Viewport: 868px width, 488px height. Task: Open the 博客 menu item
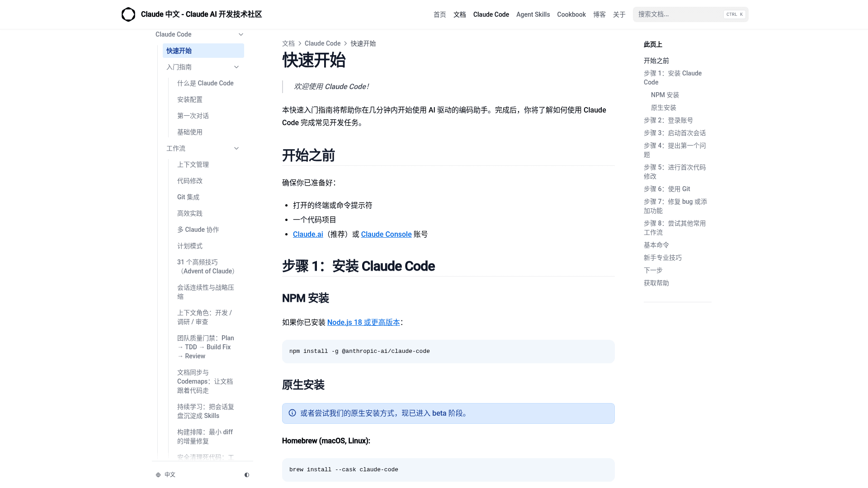[x=599, y=14]
